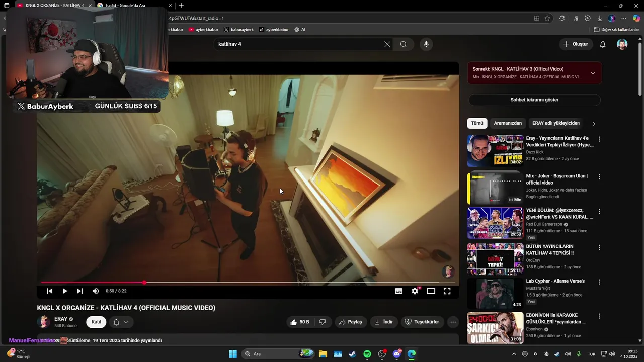Open options for EBONİVON ile KARAOKE video
The width and height of the screenshot is (644, 362).
pyautogui.click(x=599, y=316)
